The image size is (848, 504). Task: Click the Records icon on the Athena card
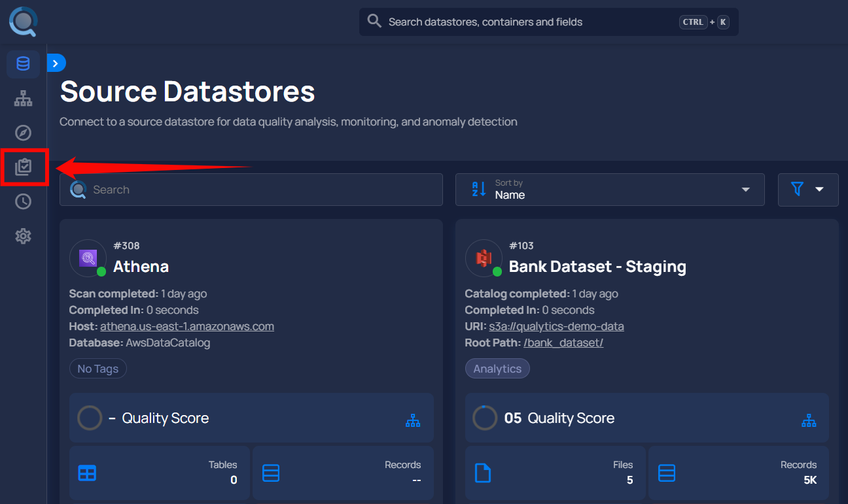click(x=271, y=473)
